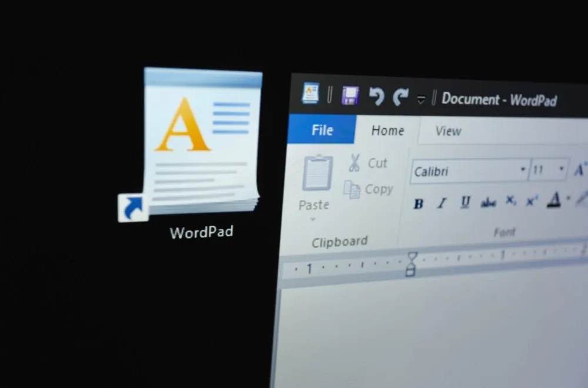Click the WordPad app icon in title bar

[311, 93]
